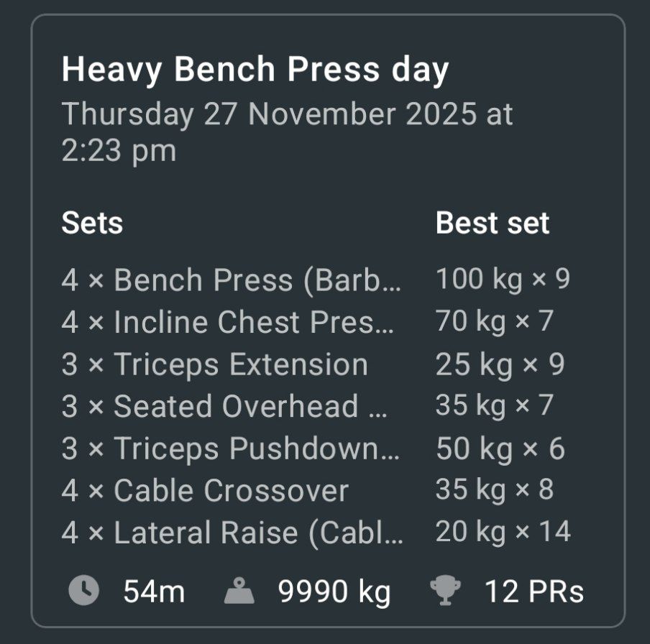Screen dimensions: 650x644
Task: Click the trophy PRs icon
Action: point(446,592)
